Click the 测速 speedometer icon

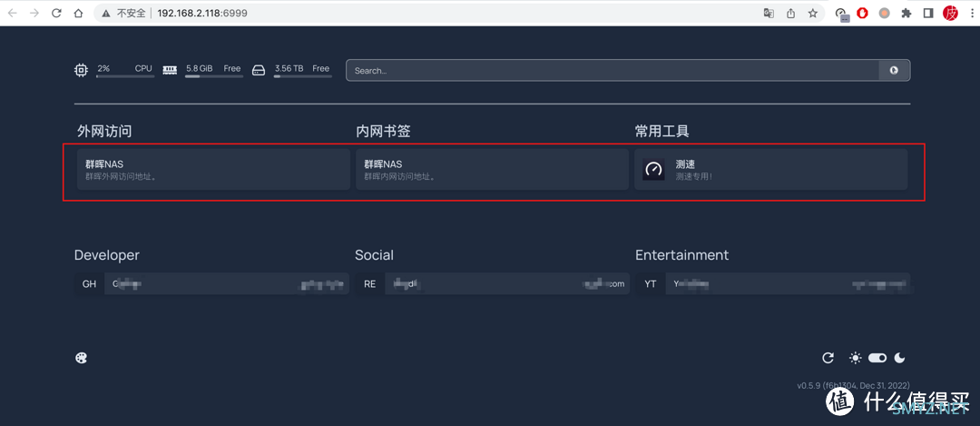click(653, 170)
